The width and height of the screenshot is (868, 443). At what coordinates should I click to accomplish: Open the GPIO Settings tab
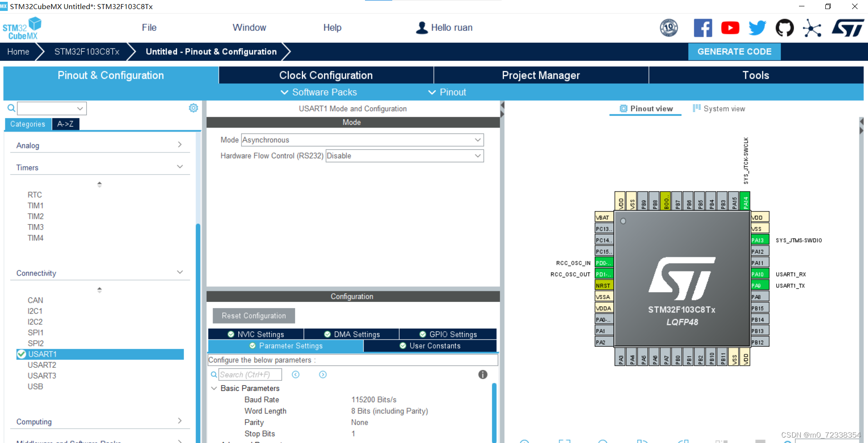point(448,334)
